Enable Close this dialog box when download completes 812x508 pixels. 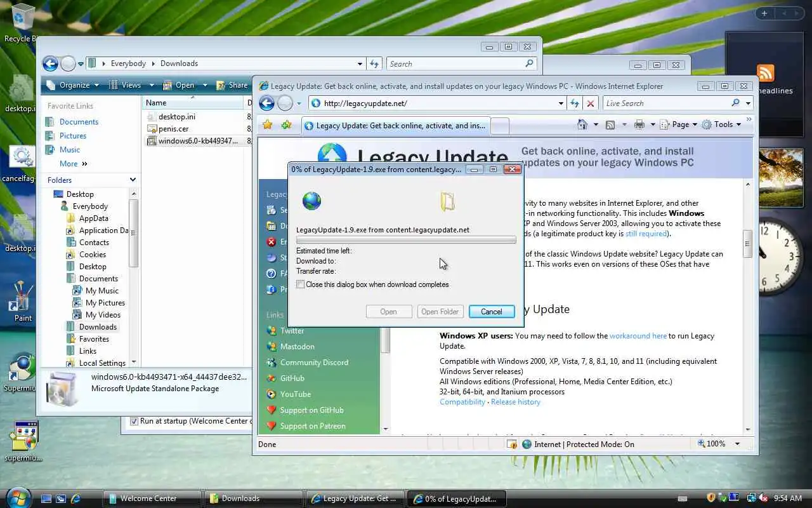pyautogui.click(x=300, y=284)
